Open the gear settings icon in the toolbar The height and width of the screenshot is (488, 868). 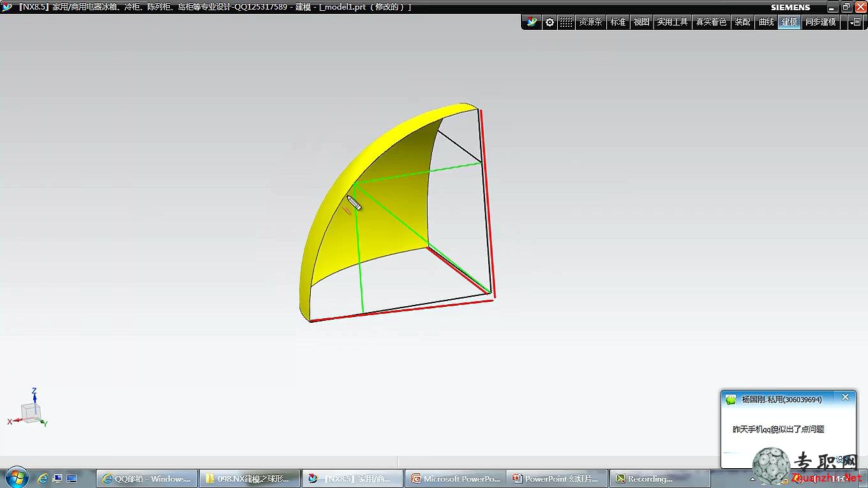(x=550, y=22)
